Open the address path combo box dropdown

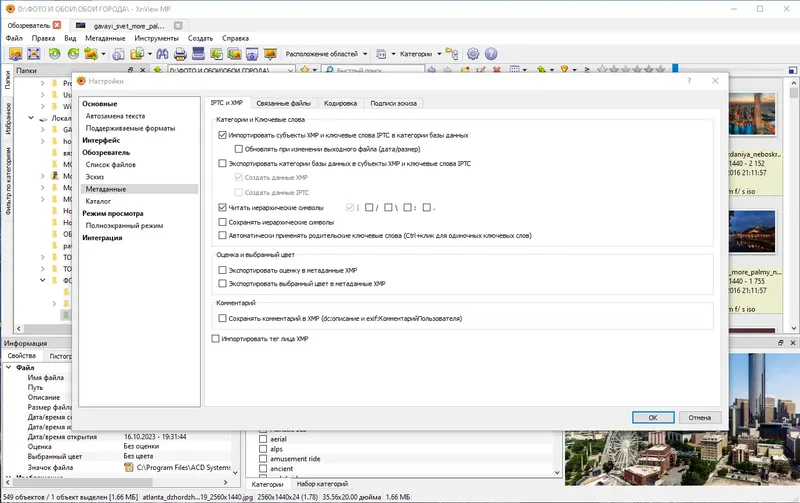point(291,70)
